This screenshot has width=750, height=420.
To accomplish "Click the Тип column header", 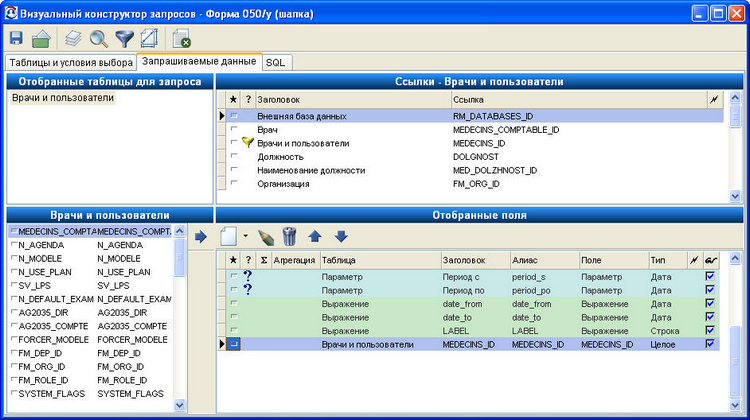I will point(667,260).
